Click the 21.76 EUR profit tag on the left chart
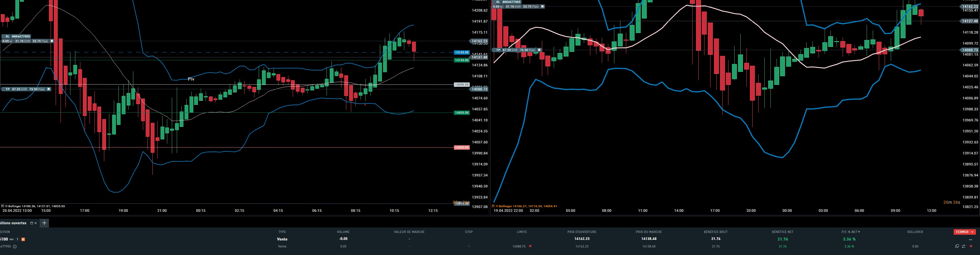The width and height of the screenshot is (980, 255). [x=22, y=41]
